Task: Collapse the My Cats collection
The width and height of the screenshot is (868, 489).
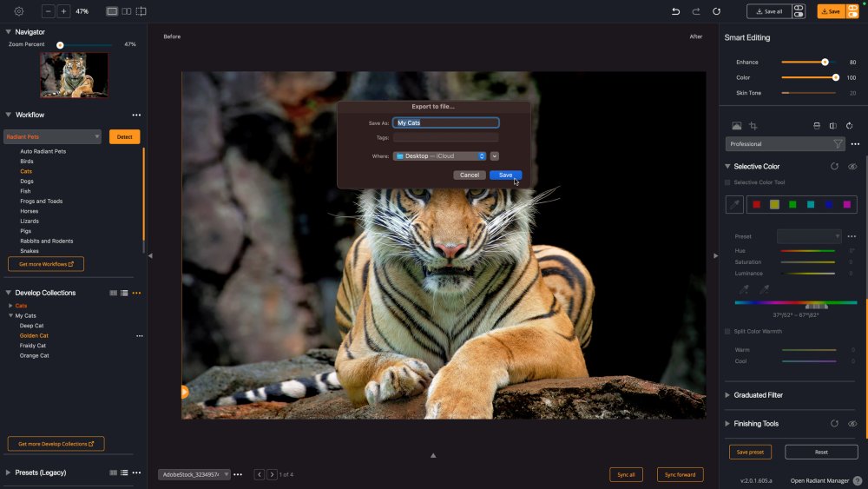Action: point(10,315)
